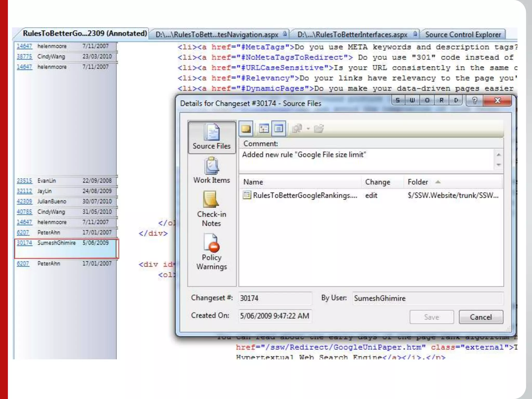Select the RulesToBetterGoogleRankings file row
The height and width of the screenshot is (399, 532).
click(305, 195)
